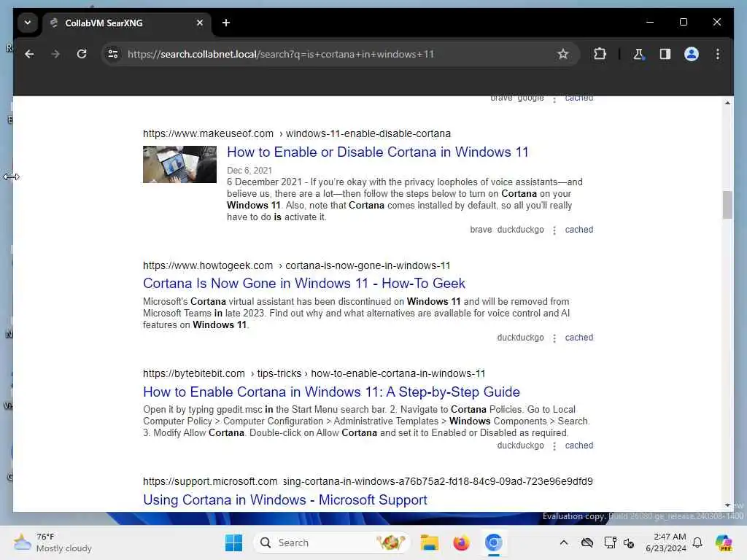This screenshot has height=560, width=747.
Task: Open the tab search dropdown arrow
Action: 28,23
